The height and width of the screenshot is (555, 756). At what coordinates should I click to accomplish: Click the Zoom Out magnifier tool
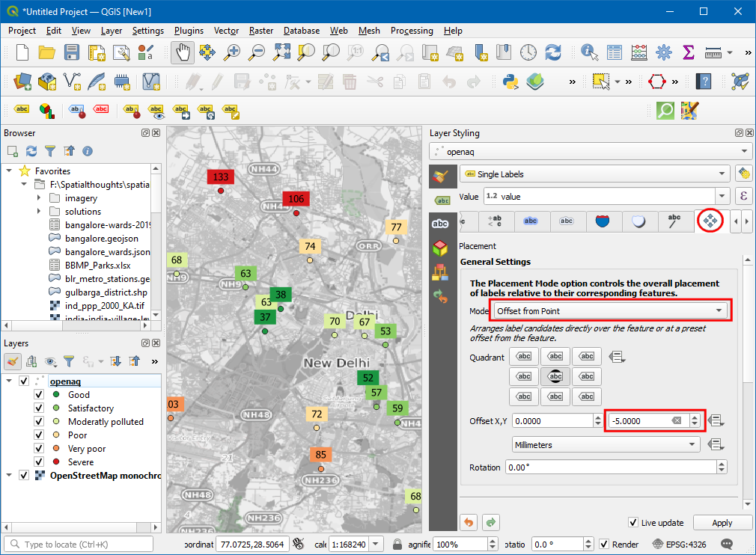pos(257,52)
